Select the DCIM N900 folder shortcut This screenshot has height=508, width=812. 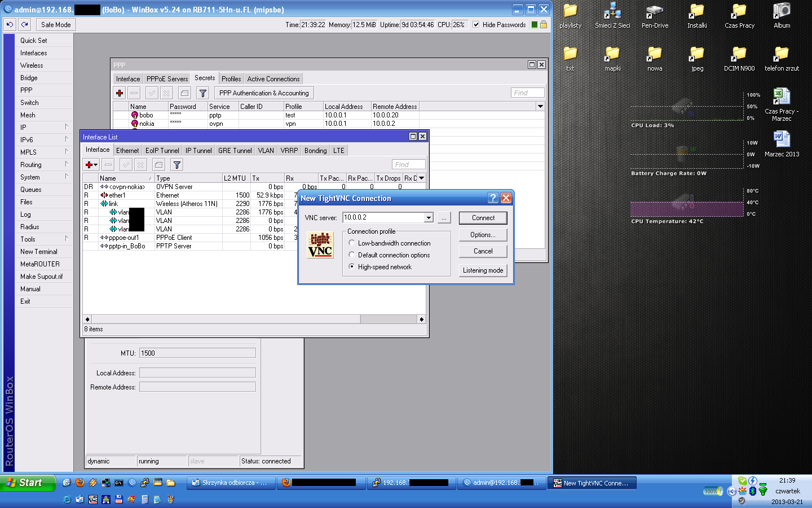pos(739,59)
